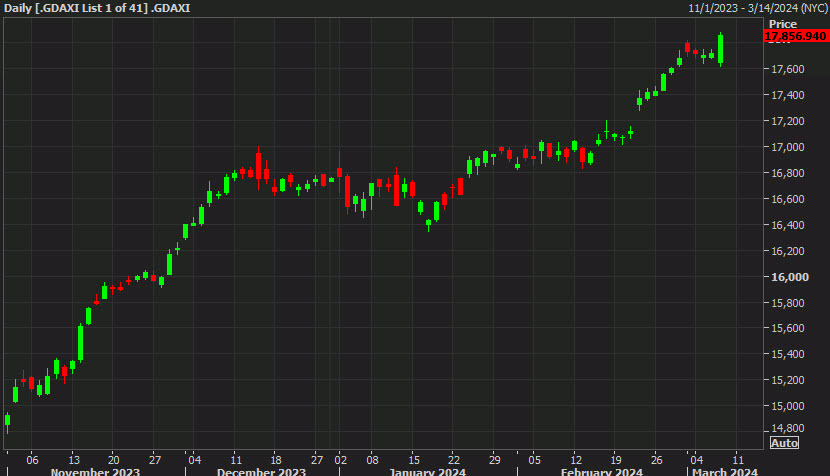
Task: Select the 15,200 price axis label
Action: [788, 380]
